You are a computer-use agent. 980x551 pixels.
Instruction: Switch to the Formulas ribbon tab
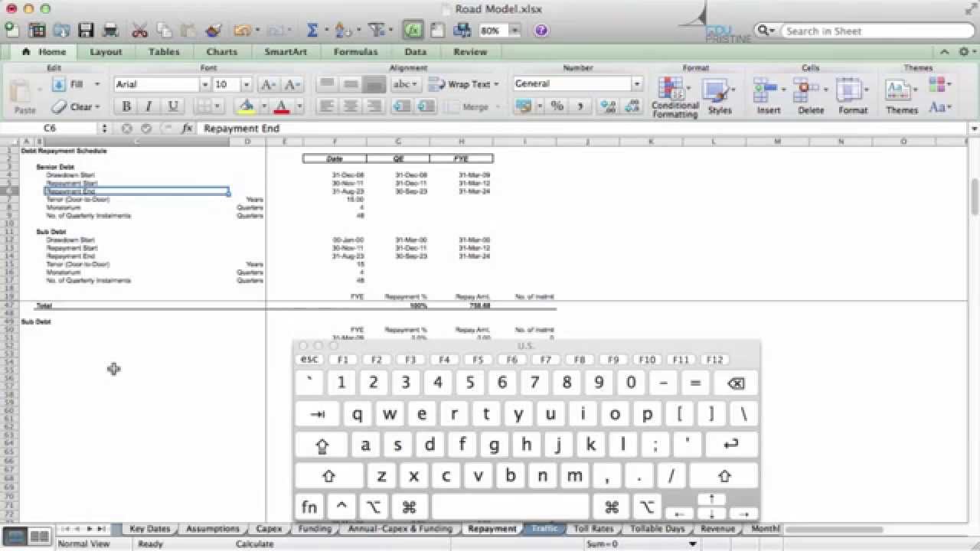355,52
